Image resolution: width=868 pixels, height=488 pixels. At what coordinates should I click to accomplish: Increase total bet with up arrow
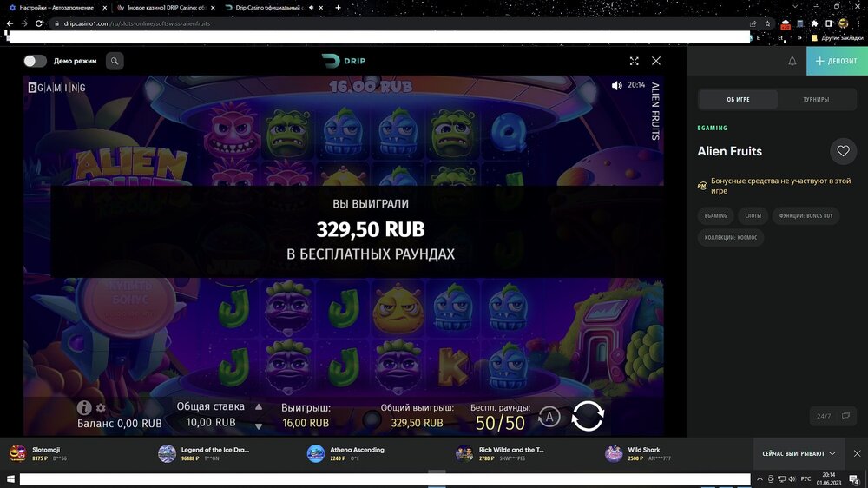point(259,406)
